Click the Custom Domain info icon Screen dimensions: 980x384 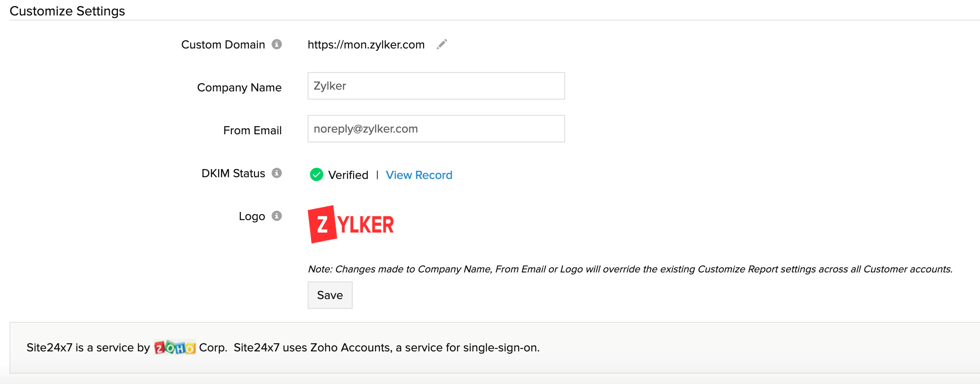[277, 44]
